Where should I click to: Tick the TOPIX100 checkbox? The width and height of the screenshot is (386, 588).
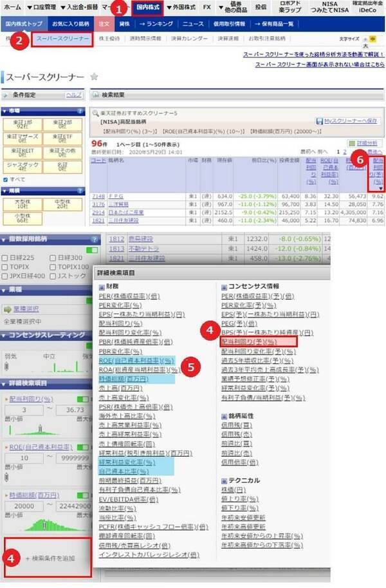(53, 267)
